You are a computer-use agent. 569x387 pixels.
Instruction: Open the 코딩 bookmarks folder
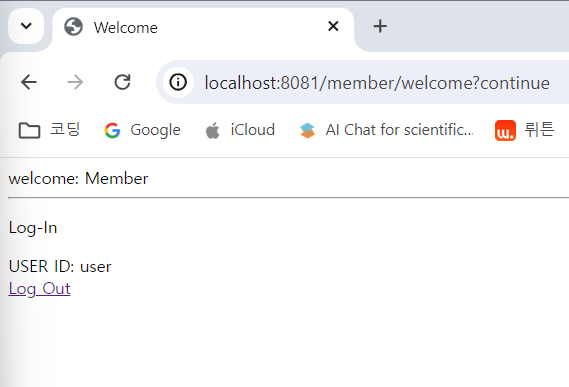pos(49,130)
